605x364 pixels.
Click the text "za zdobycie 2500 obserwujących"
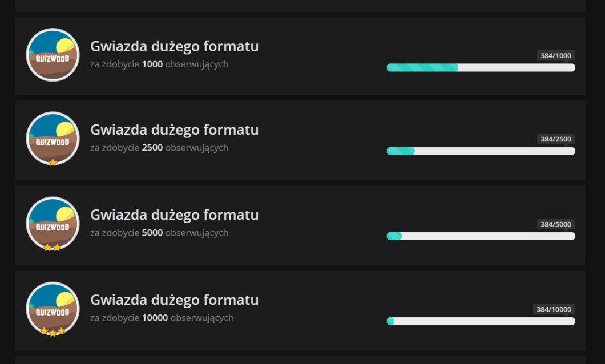[159, 148]
